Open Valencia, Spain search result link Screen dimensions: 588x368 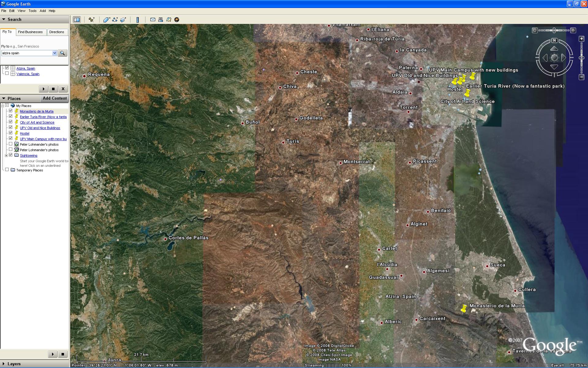coord(28,74)
